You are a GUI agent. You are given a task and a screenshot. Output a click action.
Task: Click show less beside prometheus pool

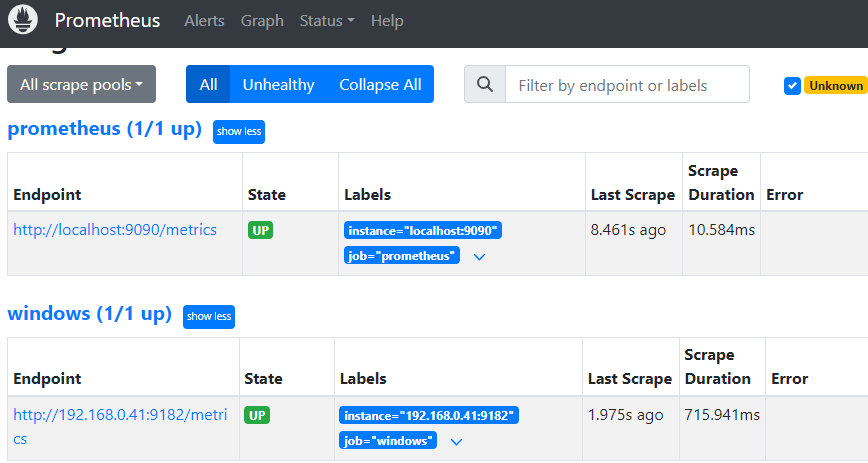point(238,132)
